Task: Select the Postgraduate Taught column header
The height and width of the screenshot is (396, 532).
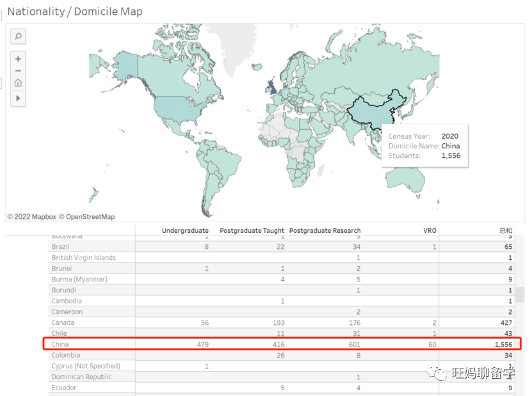Action: click(252, 230)
